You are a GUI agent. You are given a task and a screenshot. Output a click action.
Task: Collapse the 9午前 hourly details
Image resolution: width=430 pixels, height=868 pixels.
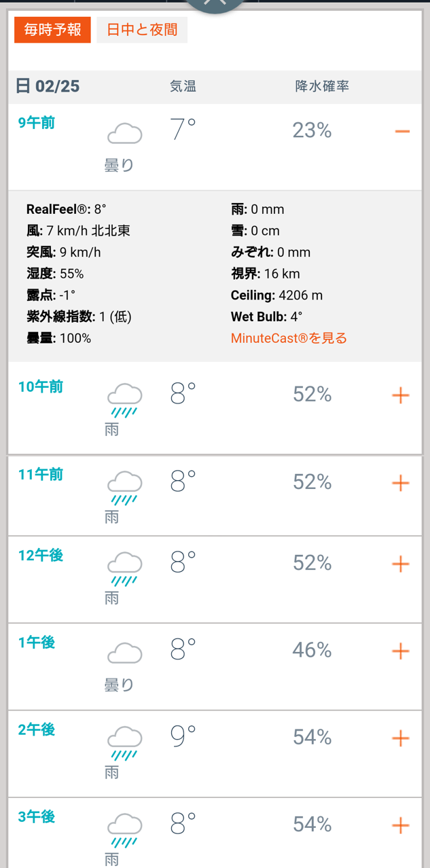tap(401, 130)
